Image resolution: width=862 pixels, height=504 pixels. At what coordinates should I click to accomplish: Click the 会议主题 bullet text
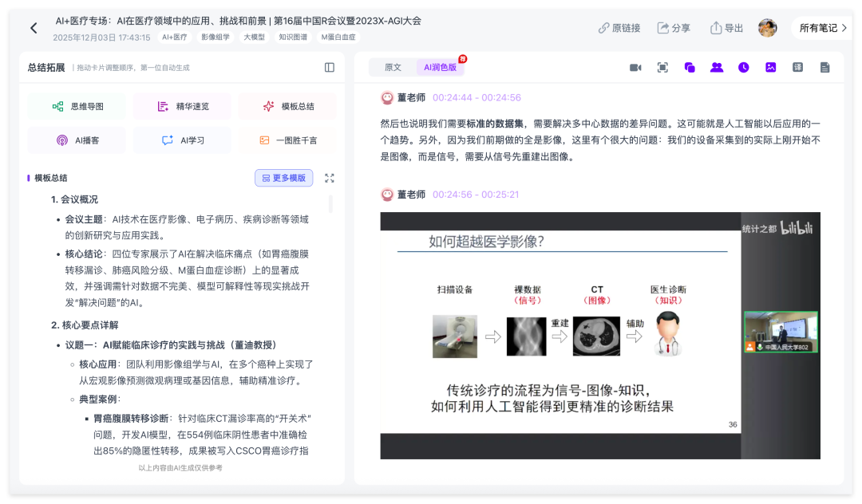[187, 227]
